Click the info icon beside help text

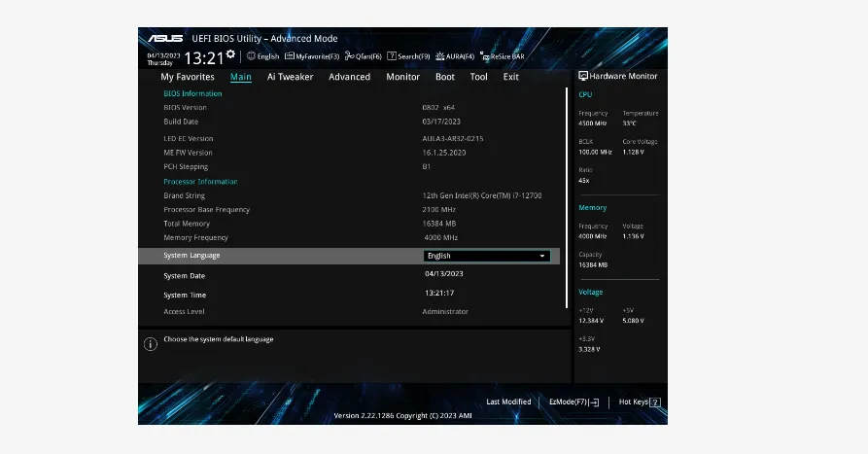[151, 344]
